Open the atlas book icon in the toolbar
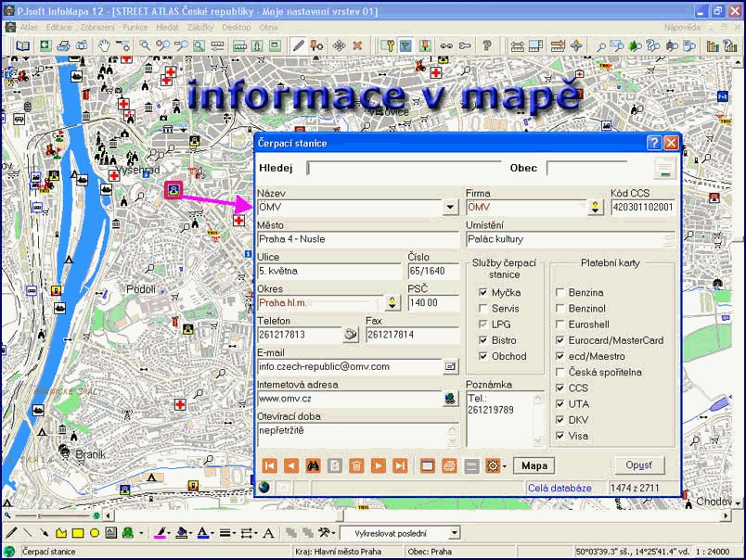The image size is (746, 560). tap(22, 45)
